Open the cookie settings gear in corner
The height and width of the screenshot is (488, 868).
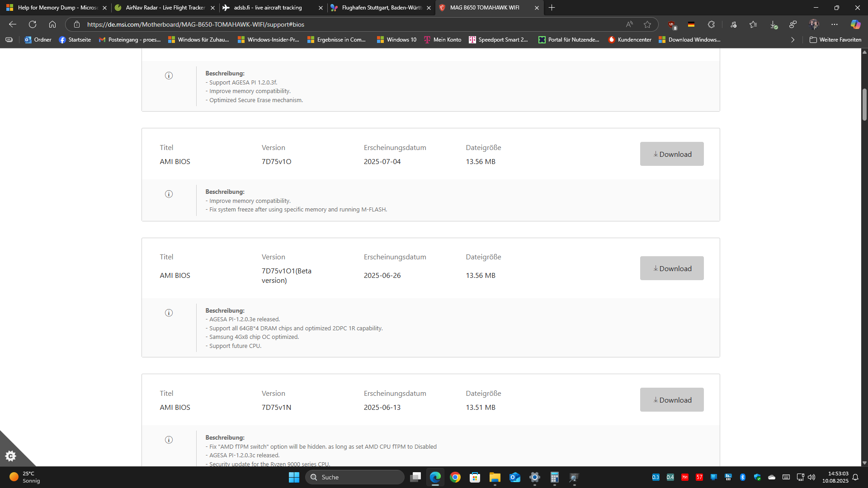pyautogui.click(x=10, y=455)
